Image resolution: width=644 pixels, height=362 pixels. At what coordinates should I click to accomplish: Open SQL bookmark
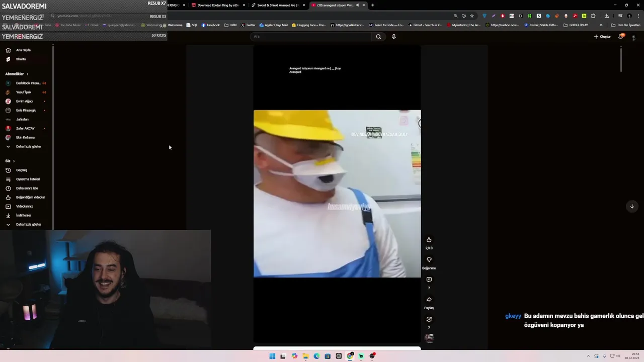(192, 25)
